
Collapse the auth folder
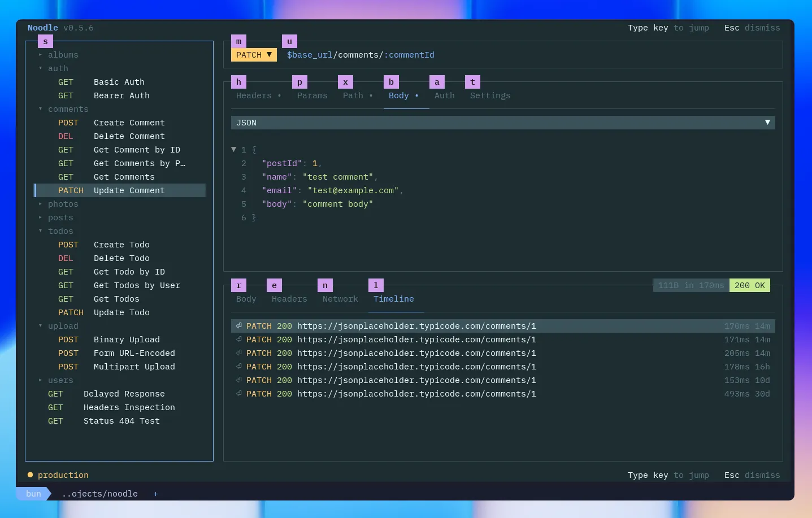coord(53,68)
